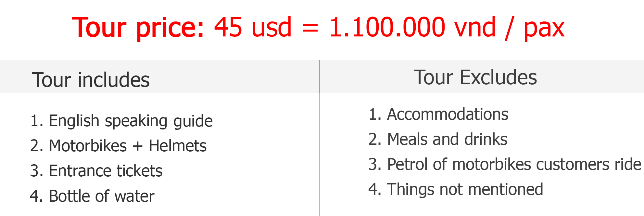
Task: Click the English speaking guide item
Action: pos(121,121)
